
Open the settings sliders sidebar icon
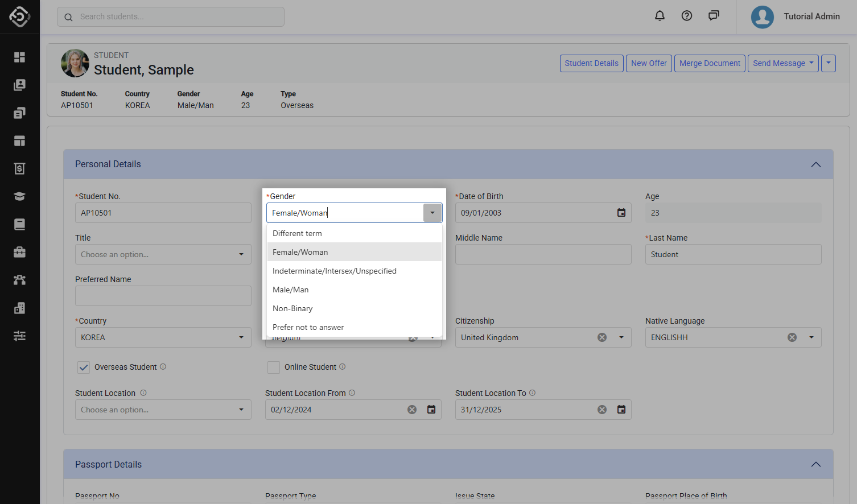(x=19, y=336)
